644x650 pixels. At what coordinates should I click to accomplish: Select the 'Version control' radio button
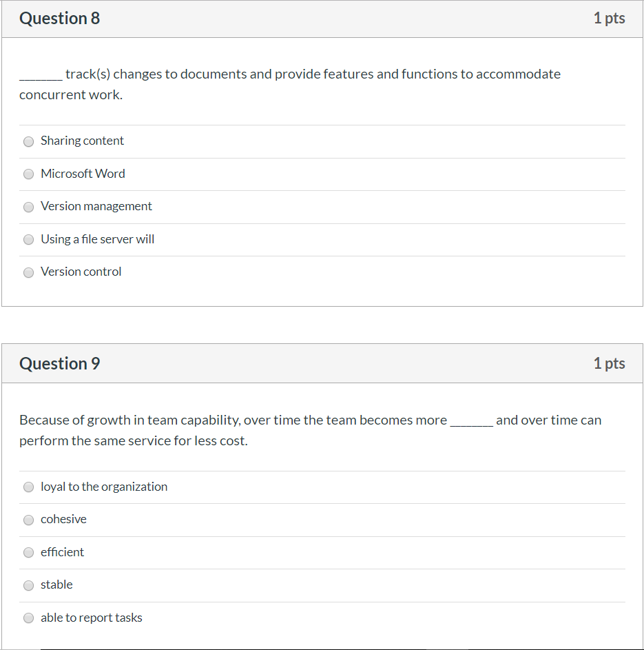point(28,272)
